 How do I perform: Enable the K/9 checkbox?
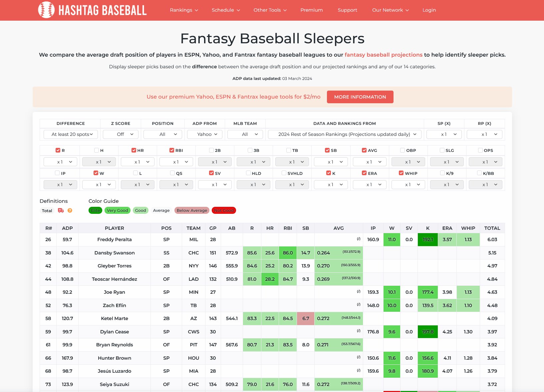tap(442, 173)
